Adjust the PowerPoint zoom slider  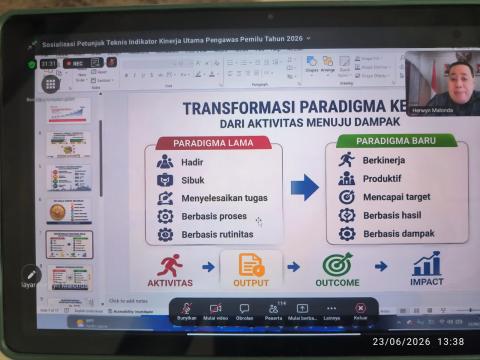pyautogui.click(x=467, y=310)
